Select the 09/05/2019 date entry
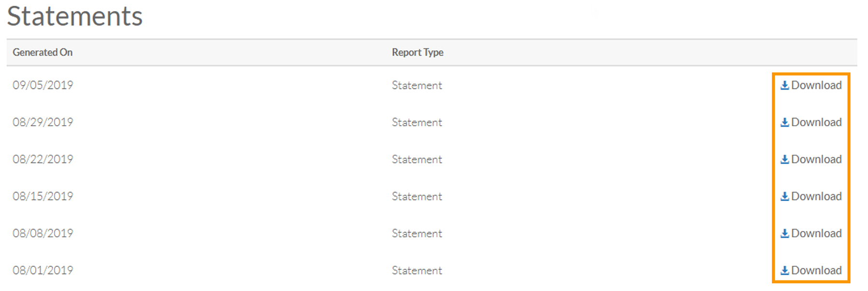This screenshot has height=291, width=868. pyautogui.click(x=43, y=85)
